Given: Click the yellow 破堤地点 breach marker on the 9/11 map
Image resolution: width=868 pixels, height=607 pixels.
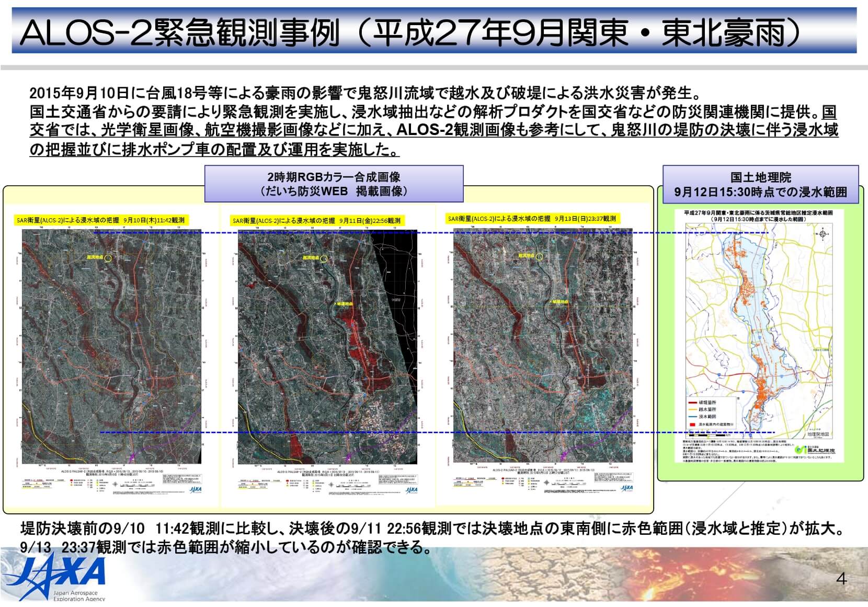Looking at the screenshot, I should point(345,303).
